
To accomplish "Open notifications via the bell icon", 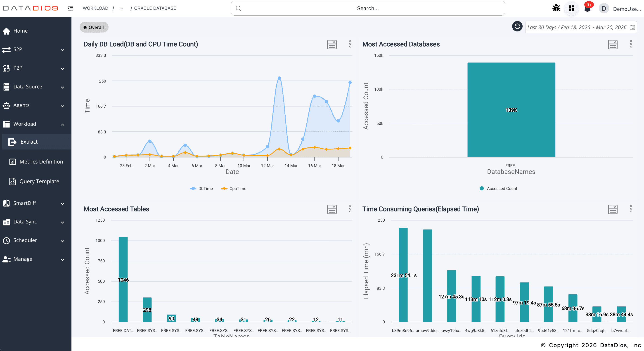I will coord(587,9).
